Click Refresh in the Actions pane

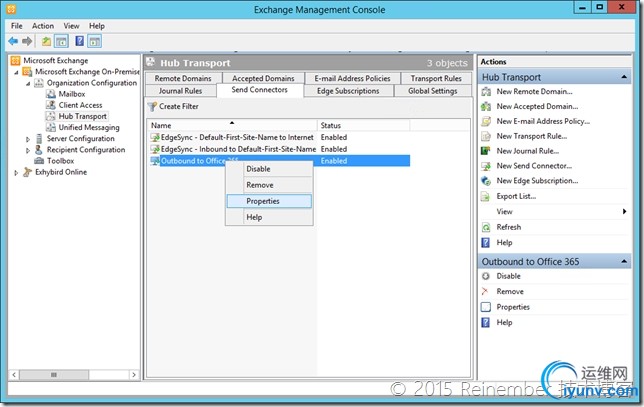click(x=508, y=227)
